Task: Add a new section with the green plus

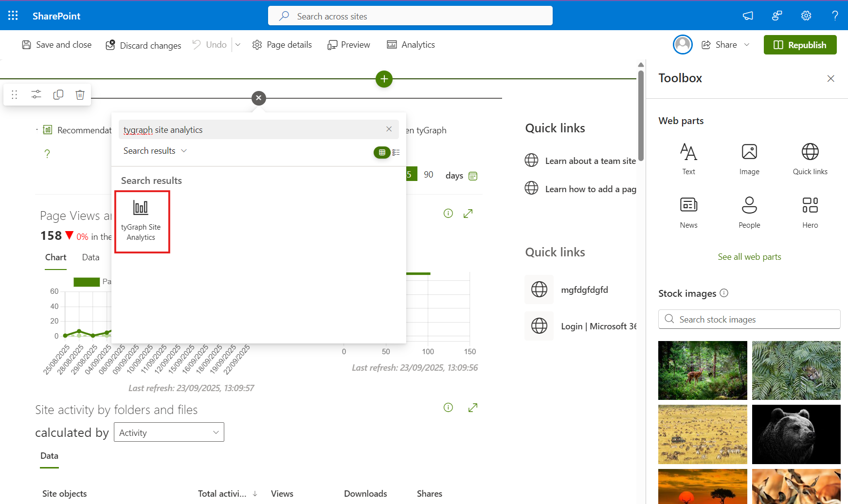Action: [x=384, y=79]
